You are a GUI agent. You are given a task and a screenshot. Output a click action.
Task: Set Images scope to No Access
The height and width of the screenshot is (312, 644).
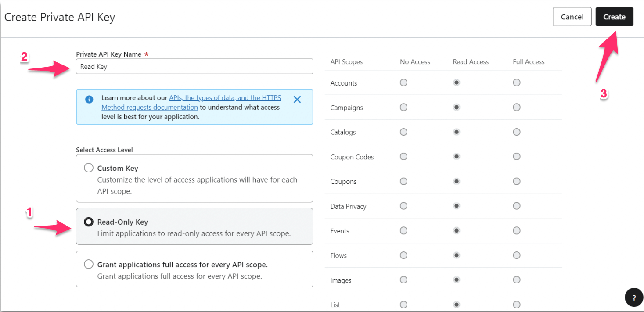click(x=403, y=280)
